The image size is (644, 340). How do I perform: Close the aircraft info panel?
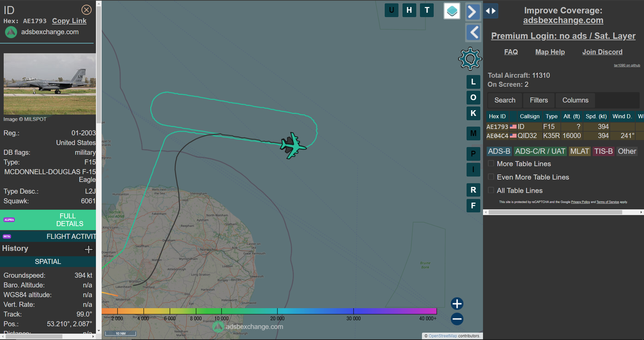87,10
